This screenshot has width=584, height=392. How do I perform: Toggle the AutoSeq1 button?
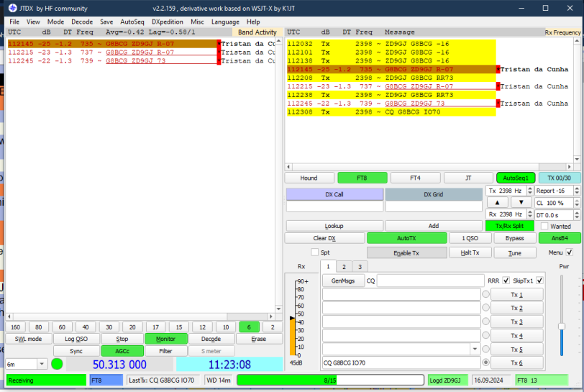[x=516, y=178]
